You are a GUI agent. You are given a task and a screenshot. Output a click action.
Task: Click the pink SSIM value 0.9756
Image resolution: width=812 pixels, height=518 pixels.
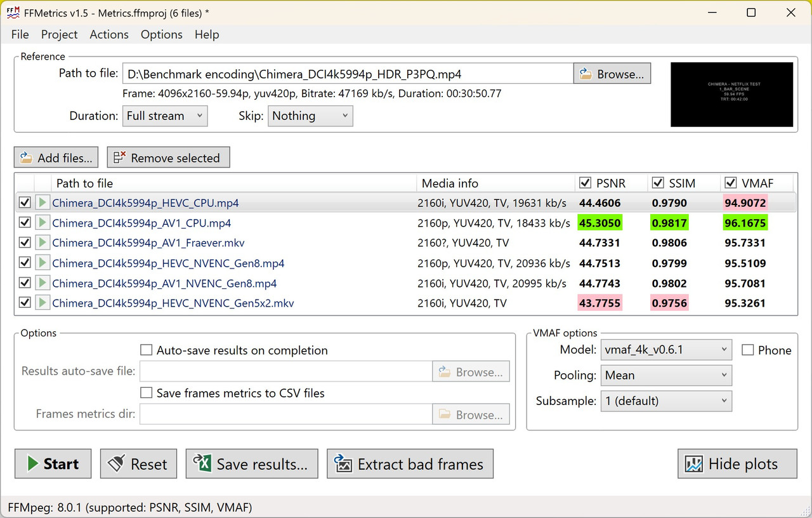tap(669, 303)
